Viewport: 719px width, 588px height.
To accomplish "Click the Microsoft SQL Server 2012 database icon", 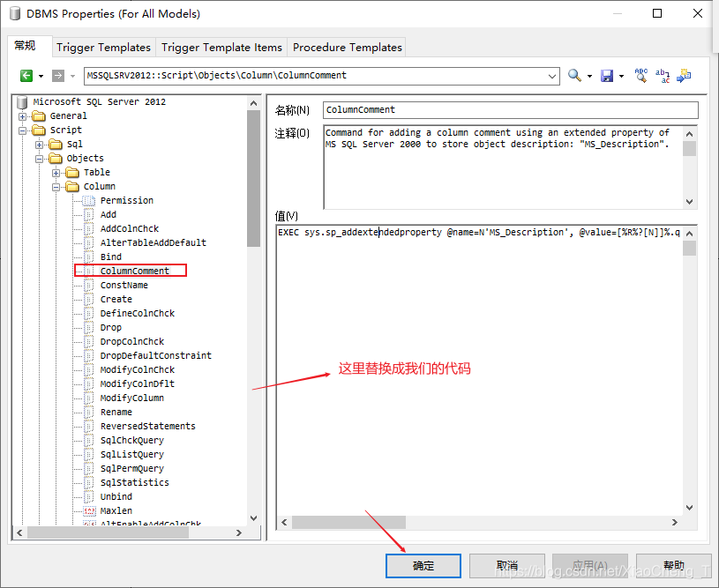I will tap(22, 102).
